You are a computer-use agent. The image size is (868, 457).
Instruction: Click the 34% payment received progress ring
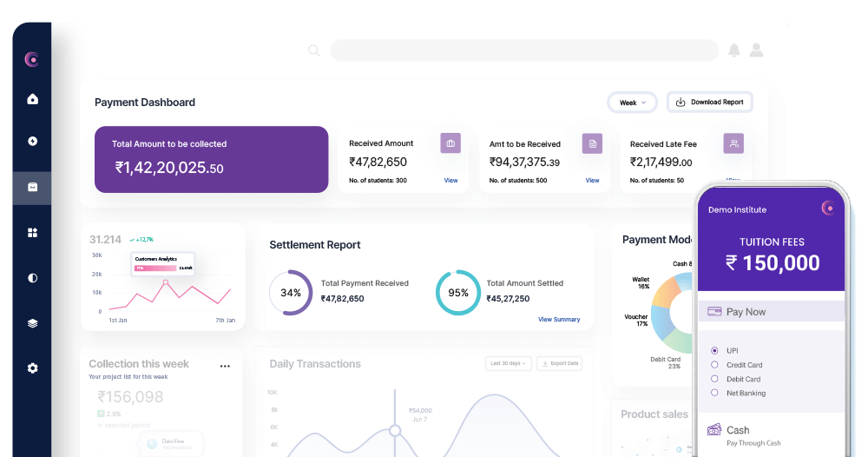[x=291, y=293]
